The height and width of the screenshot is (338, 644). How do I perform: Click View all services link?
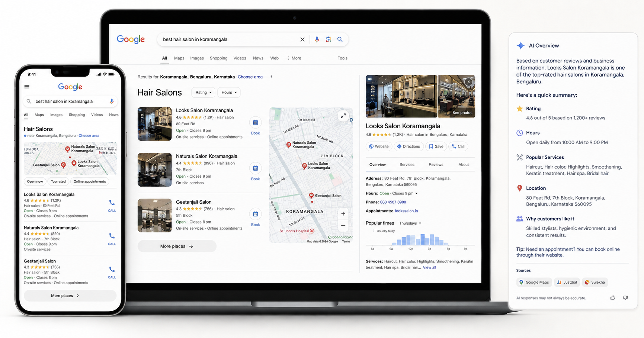(x=429, y=268)
